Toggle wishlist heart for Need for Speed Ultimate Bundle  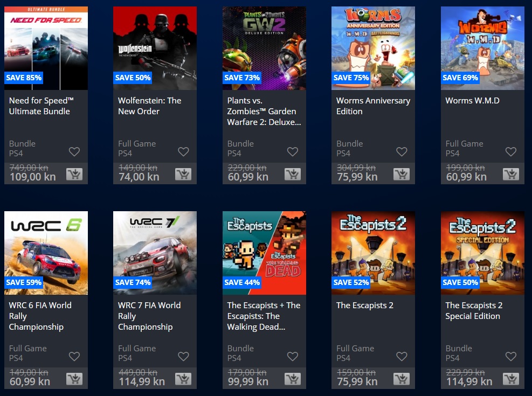pos(74,151)
